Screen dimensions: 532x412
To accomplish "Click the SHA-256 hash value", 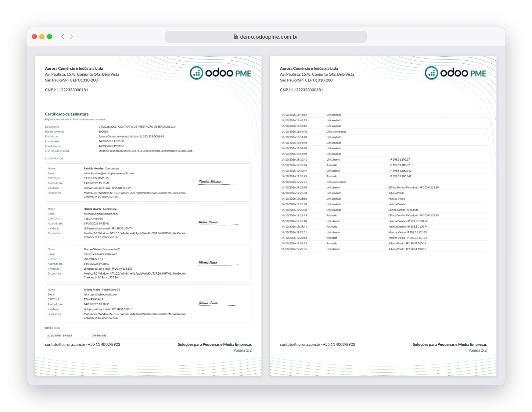I will point(146,151).
